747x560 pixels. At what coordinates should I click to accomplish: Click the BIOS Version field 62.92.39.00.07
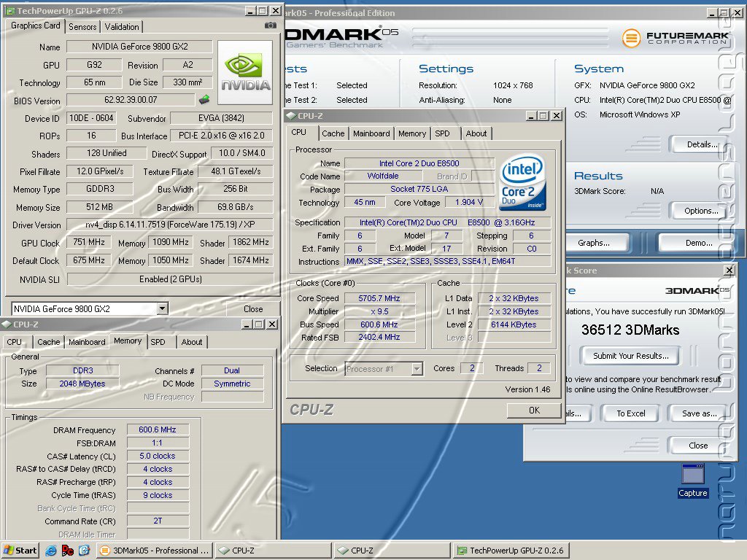[x=131, y=99]
